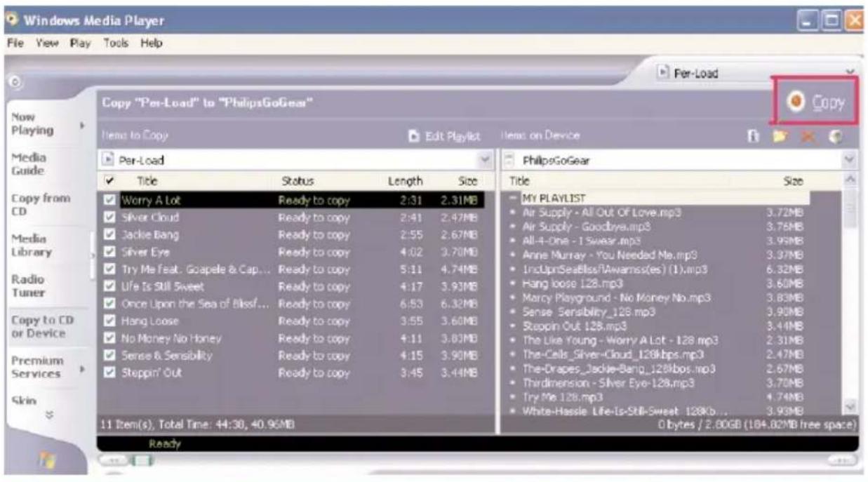Click the Windows Media Player title bar icon
Image resolution: width=868 pixels, height=482 pixels.
(13, 20)
